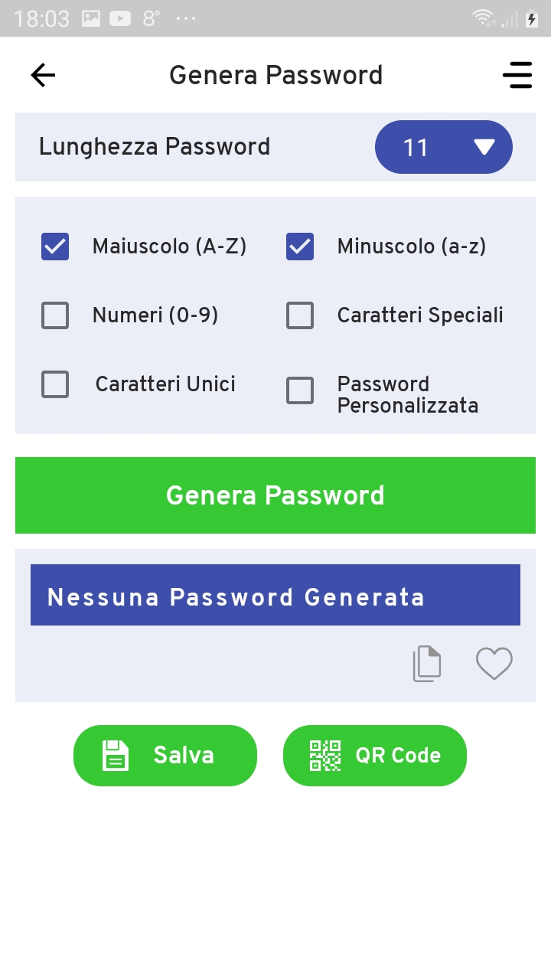
Task: Tap the copy password icon
Action: [x=427, y=664]
